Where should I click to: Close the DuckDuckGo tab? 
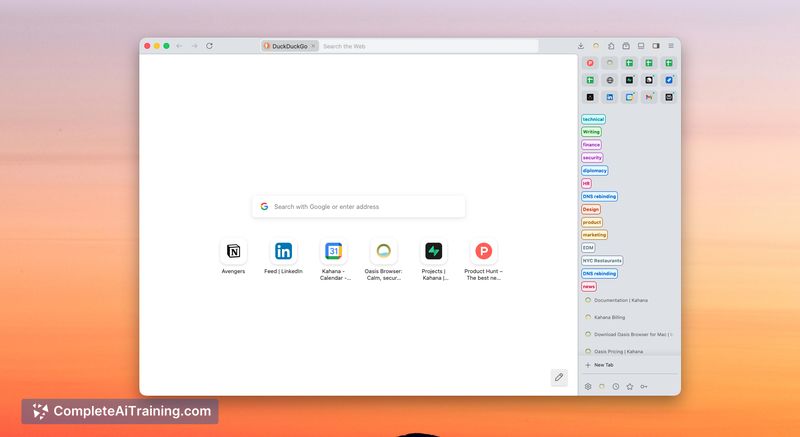click(313, 46)
